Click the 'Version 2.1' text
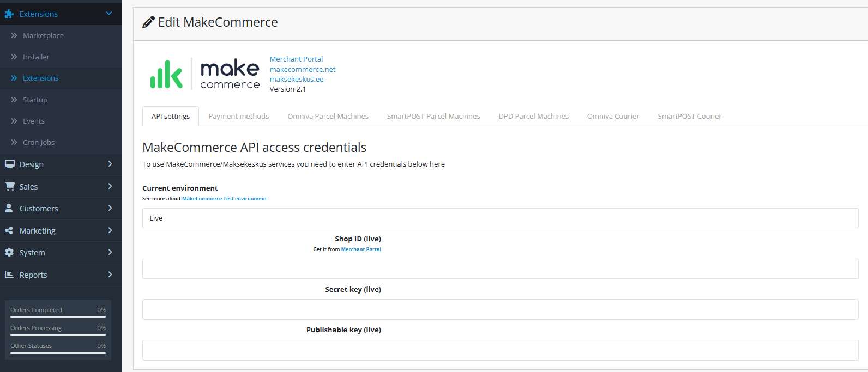The image size is (868, 372). [x=287, y=89]
